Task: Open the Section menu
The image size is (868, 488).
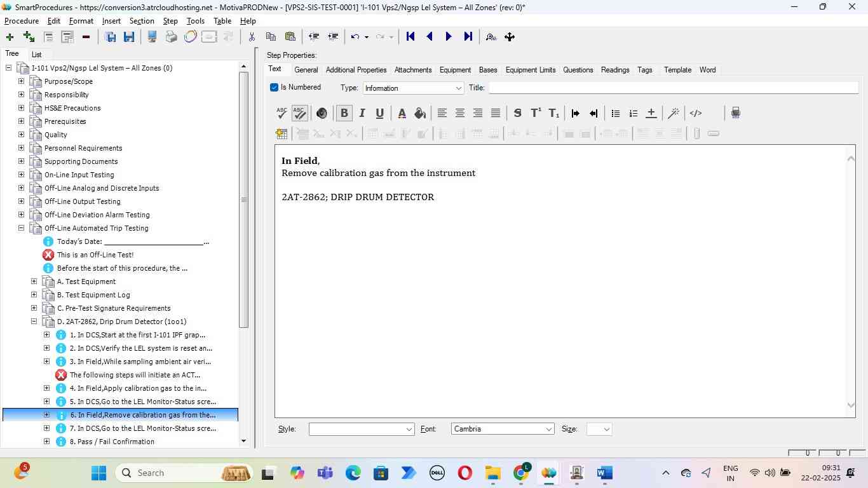Action: (x=142, y=21)
